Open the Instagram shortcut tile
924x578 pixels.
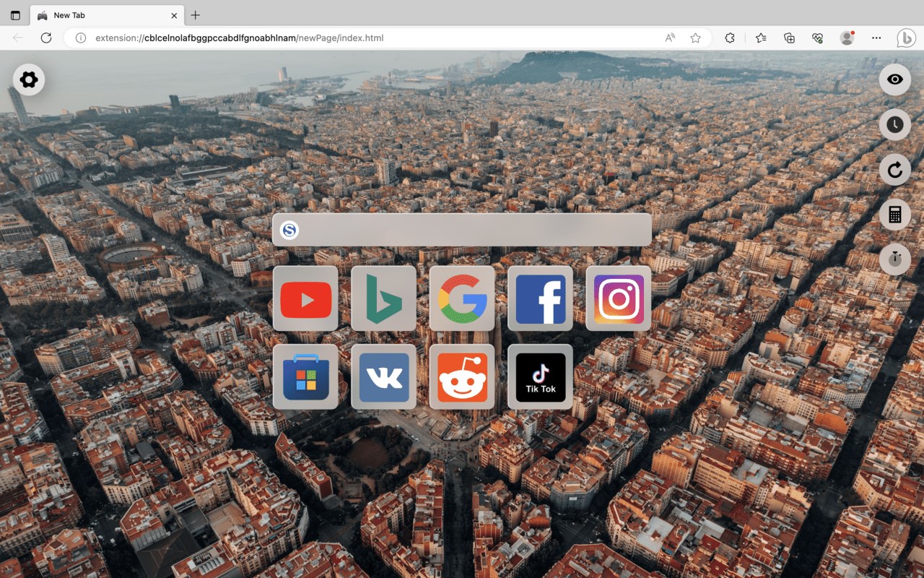pyautogui.click(x=619, y=298)
